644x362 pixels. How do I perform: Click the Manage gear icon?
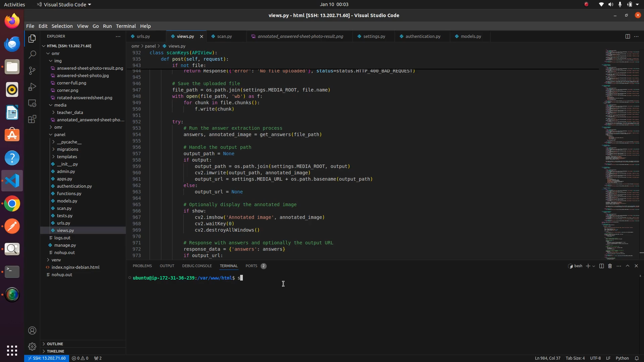tap(32, 346)
